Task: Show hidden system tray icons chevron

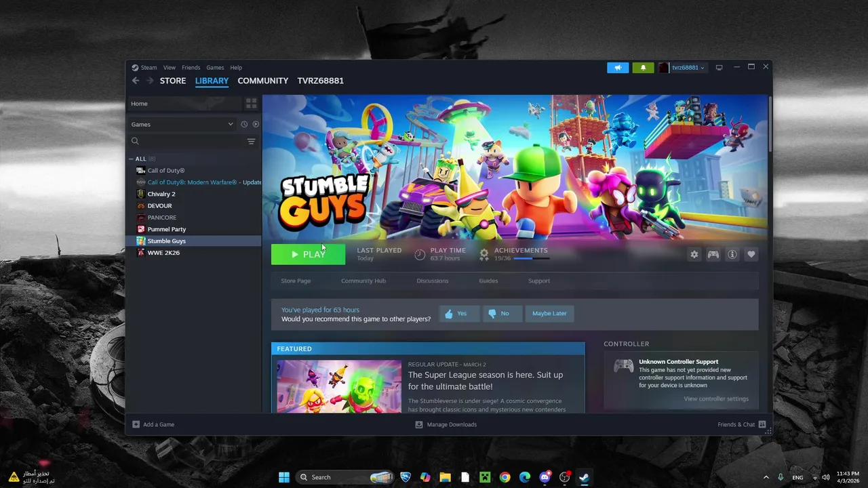Action: [x=766, y=477]
